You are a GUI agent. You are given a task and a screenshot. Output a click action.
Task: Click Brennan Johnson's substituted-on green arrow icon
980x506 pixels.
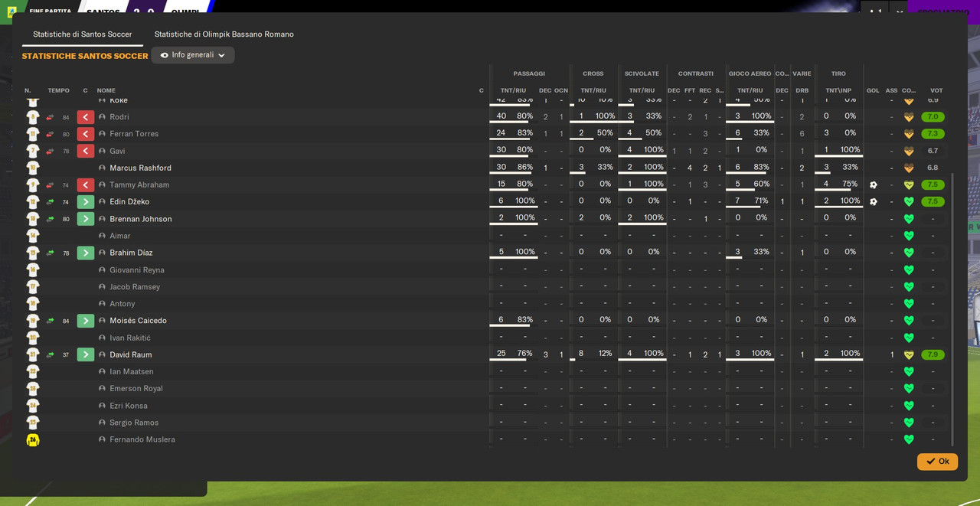point(85,219)
